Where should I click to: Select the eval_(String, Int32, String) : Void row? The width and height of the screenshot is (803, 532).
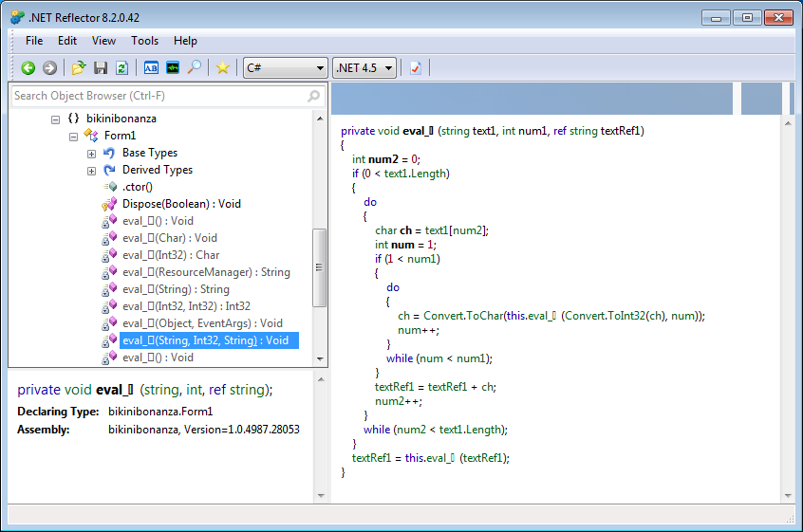click(209, 340)
